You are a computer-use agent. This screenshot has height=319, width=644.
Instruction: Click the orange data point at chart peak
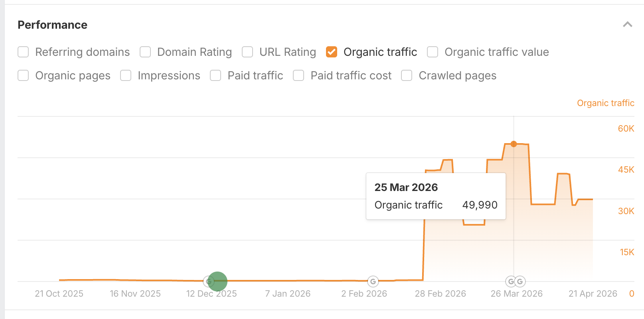tap(514, 144)
